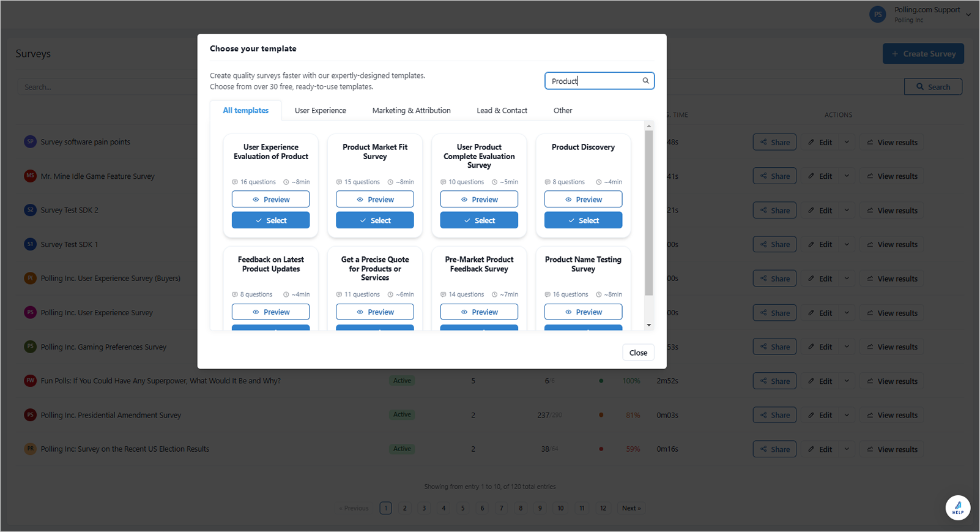Click the response status dot in the Presidential Amendment row

pos(601,415)
